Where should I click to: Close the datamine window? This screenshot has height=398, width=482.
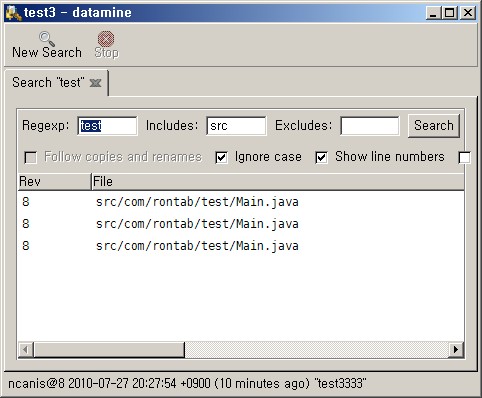[x=467, y=13]
